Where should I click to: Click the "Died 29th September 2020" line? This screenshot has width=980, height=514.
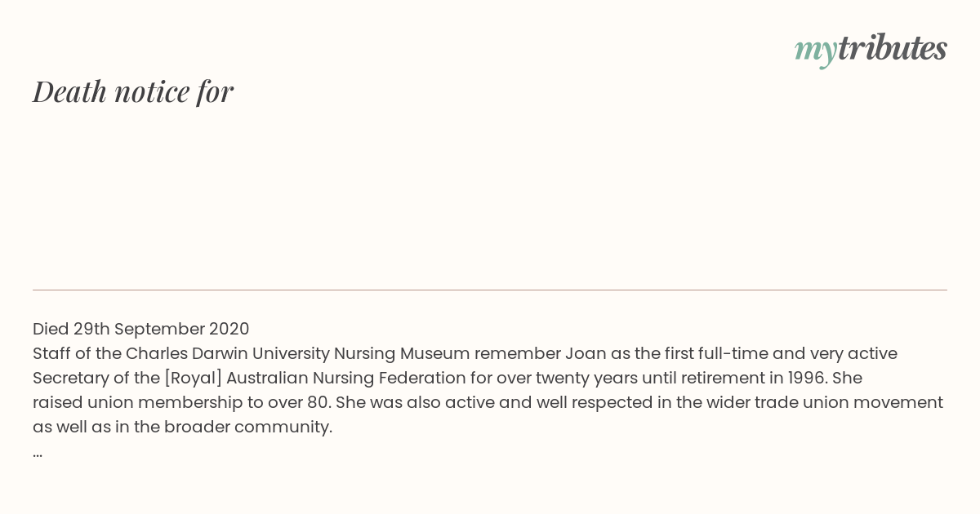pyautogui.click(x=141, y=329)
